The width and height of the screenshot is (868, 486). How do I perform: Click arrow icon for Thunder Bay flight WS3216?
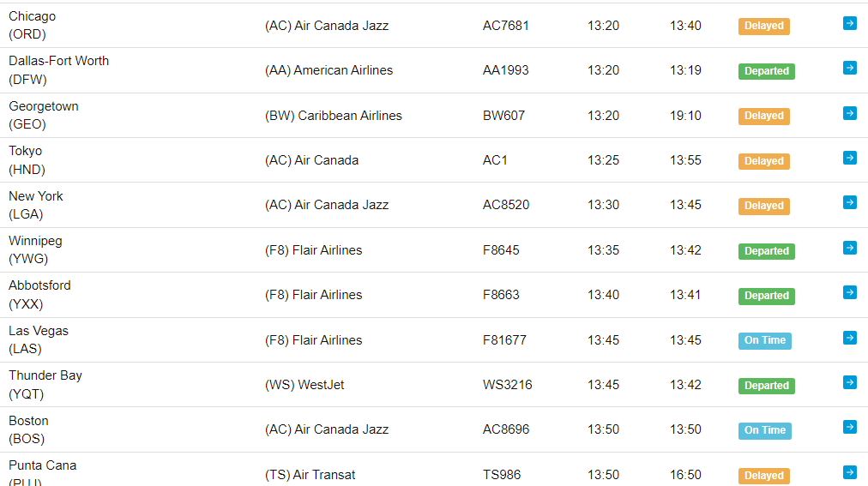click(x=850, y=382)
